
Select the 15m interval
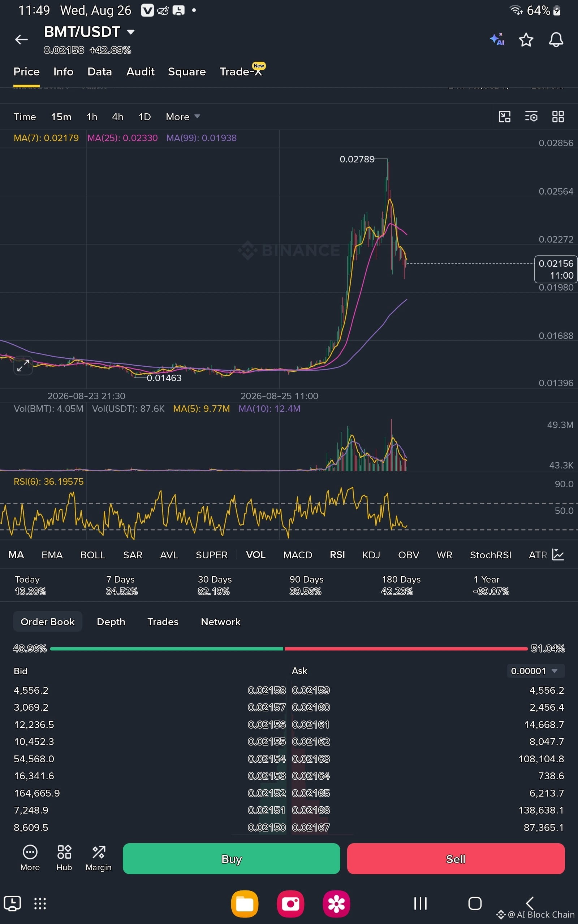(61, 117)
